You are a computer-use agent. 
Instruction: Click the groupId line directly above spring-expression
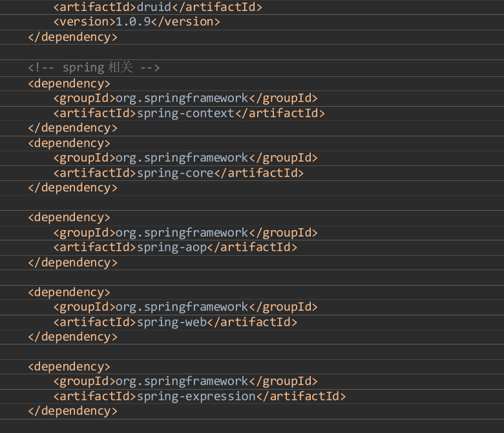point(185,381)
